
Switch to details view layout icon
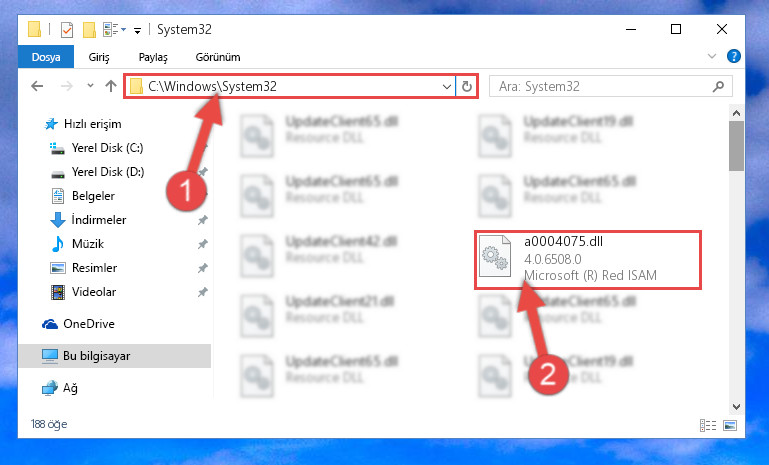point(708,425)
